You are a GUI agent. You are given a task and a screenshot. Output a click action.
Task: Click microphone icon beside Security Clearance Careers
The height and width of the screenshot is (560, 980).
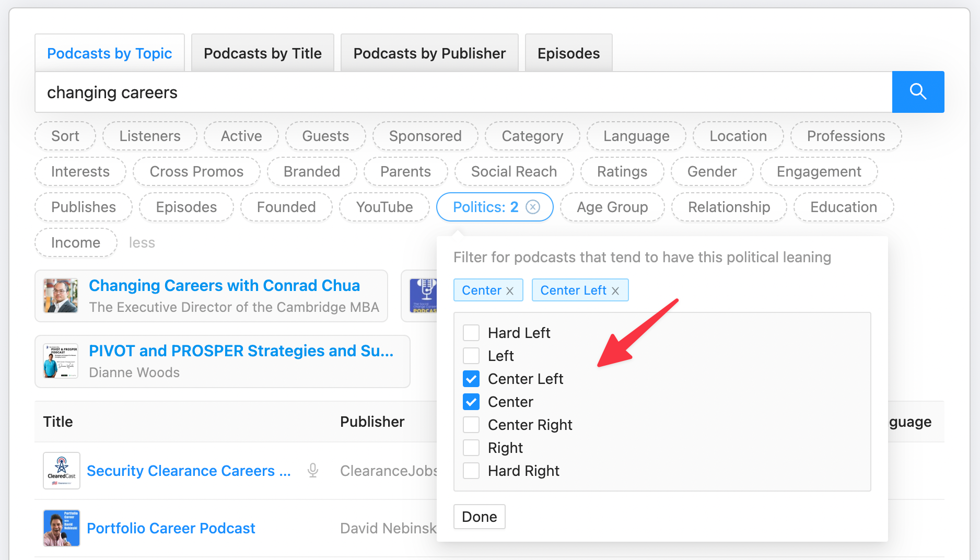coord(313,471)
